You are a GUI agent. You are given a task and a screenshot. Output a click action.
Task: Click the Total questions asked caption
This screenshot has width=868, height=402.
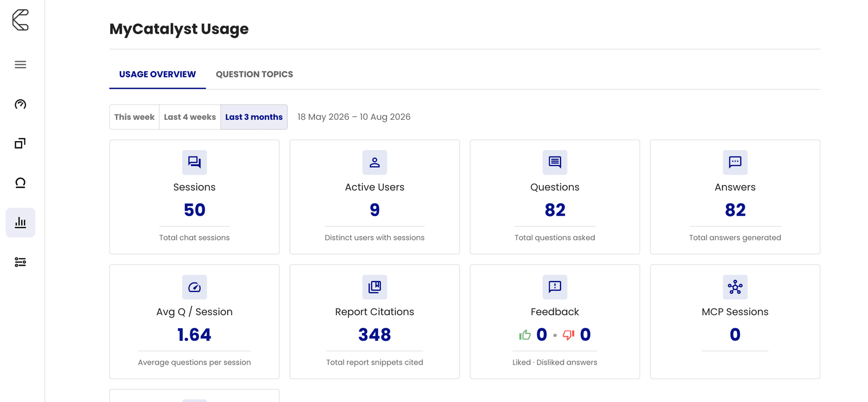(555, 238)
